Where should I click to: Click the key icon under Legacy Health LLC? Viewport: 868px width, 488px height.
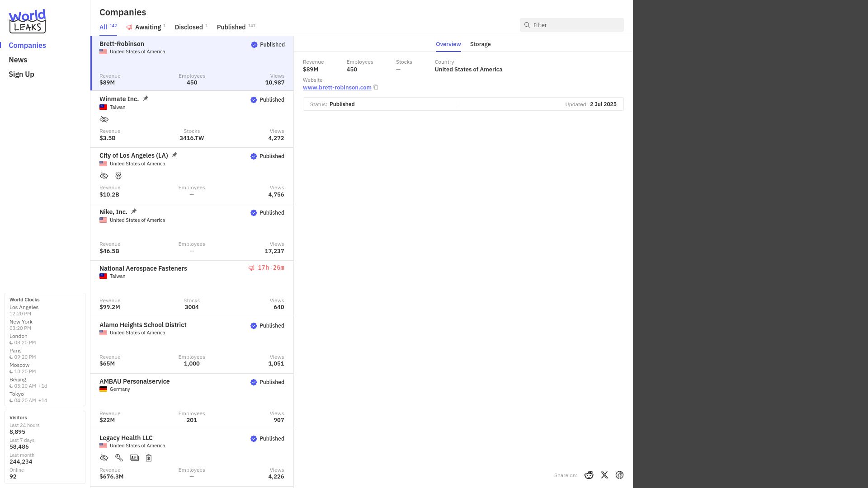(119, 458)
